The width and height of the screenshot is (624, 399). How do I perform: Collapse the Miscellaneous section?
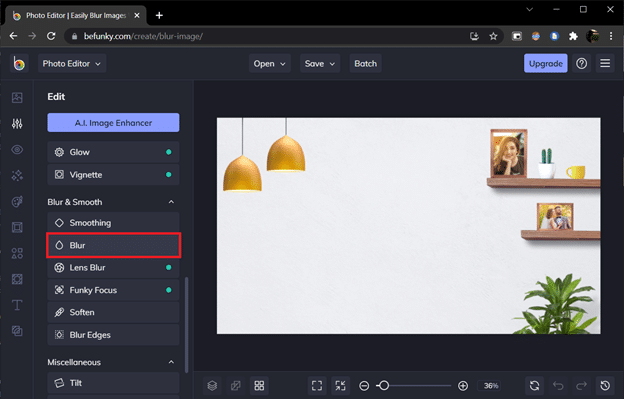(171, 362)
